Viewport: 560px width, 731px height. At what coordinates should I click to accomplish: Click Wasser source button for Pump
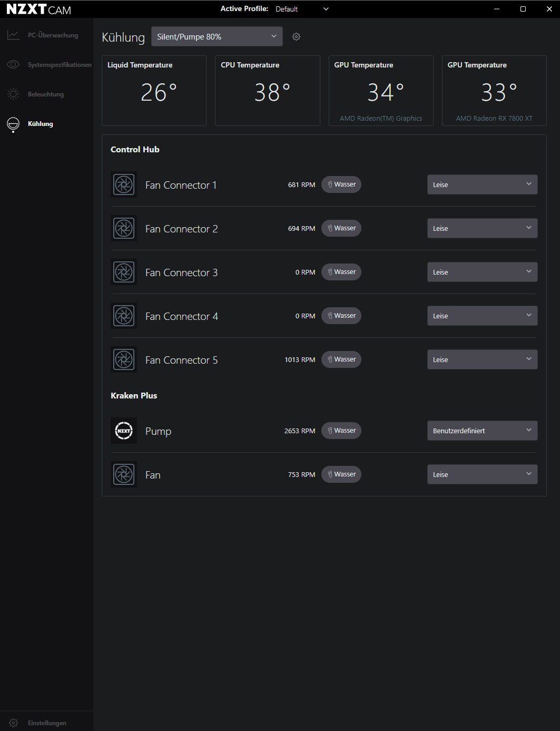click(341, 431)
